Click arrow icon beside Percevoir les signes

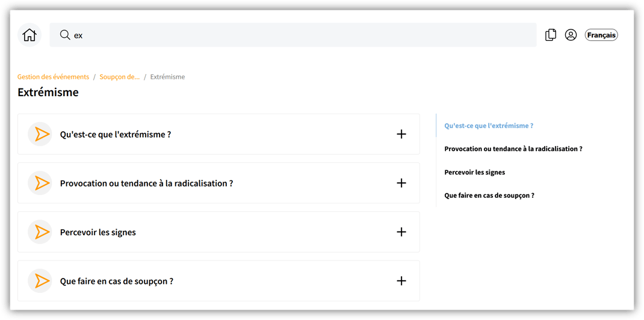pyautogui.click(x=40, y=232)
